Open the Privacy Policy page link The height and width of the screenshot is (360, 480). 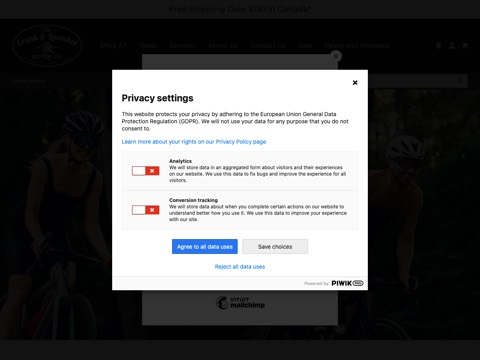(194, 142)
